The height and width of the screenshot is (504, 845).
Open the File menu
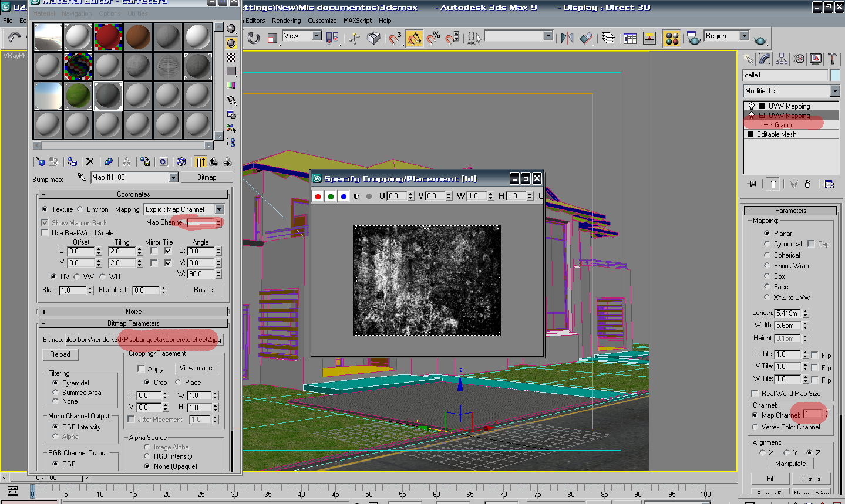(8, 21)
